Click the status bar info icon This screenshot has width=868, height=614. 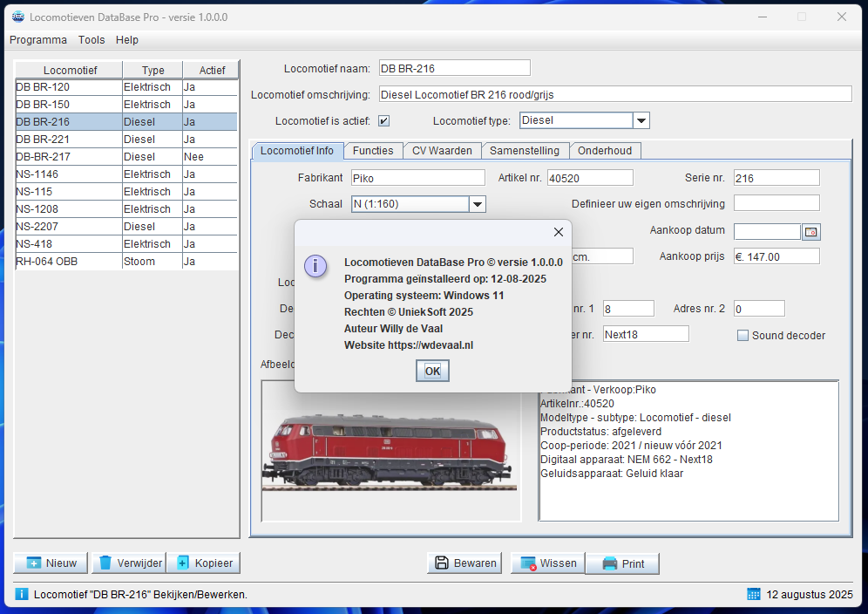(x=21, y=594)
